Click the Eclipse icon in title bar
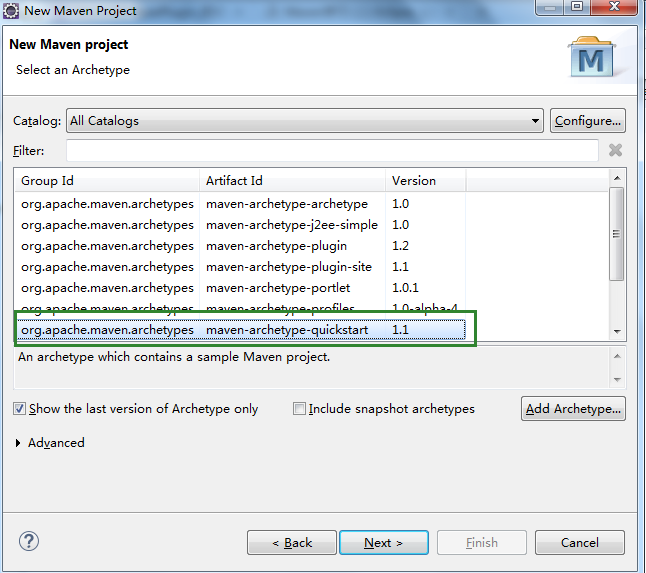Viewport: 646px width, 573px height. [11, 10]
